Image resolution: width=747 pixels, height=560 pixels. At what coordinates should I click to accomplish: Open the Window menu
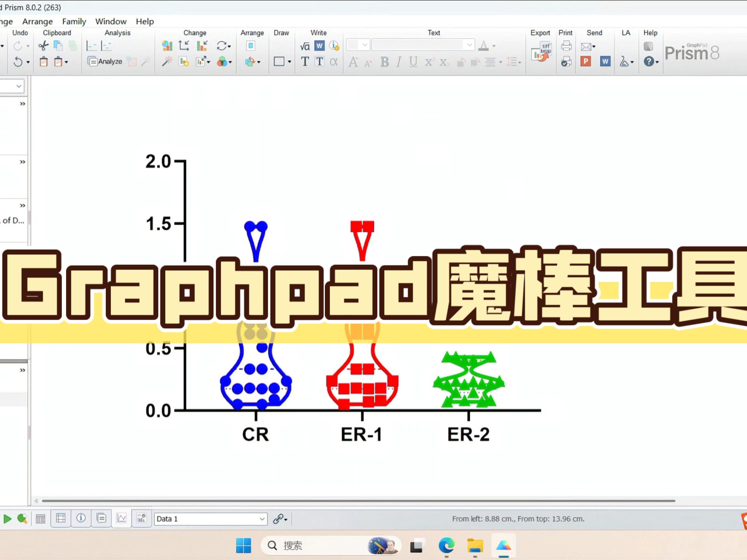[x=111, y=21]
